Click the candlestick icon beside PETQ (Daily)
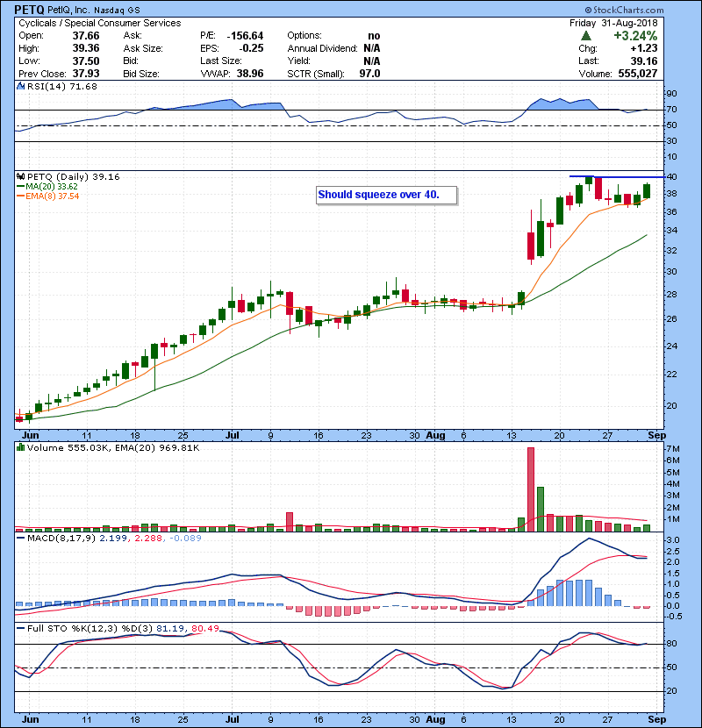The image size is (702, 728). point(20,177)
